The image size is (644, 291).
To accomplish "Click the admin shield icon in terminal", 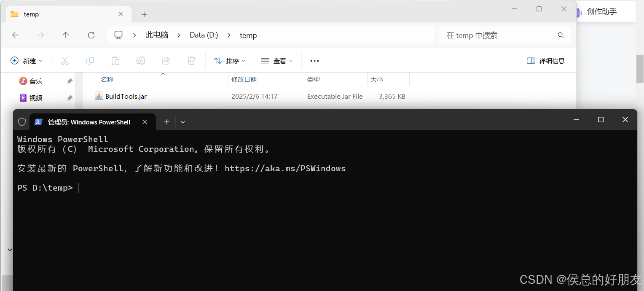I will coord(22,122).
